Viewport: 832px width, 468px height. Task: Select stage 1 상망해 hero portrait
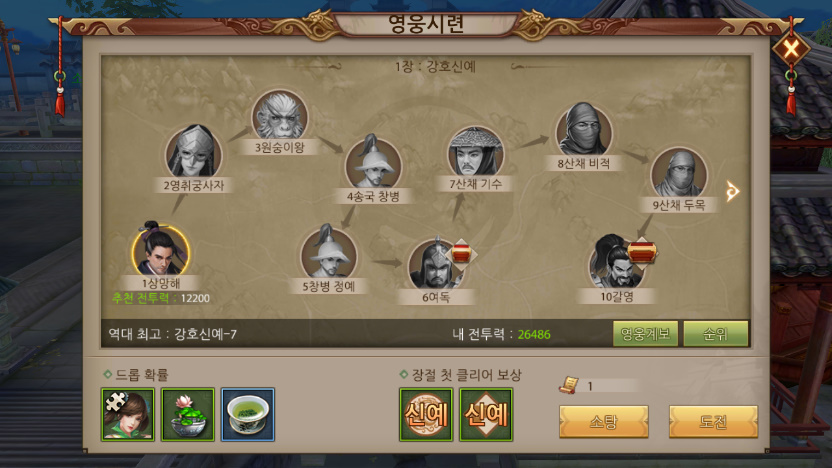tap(160, 251)
